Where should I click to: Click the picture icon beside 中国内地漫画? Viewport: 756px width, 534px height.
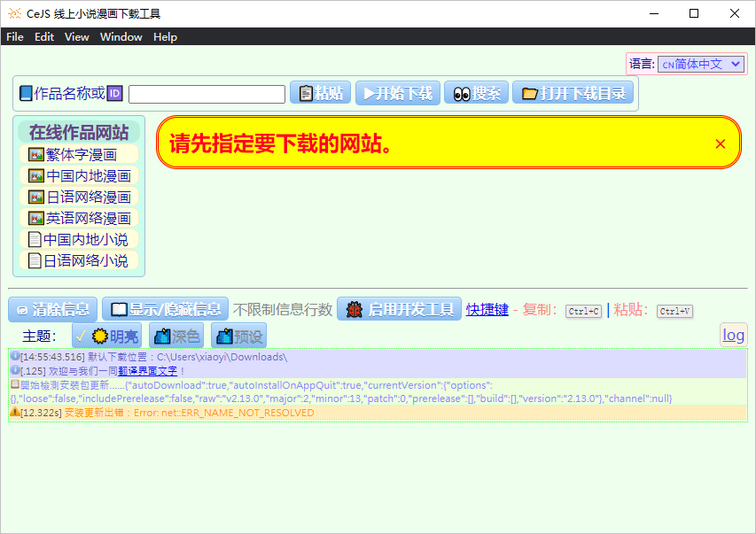tap(36, 176)
